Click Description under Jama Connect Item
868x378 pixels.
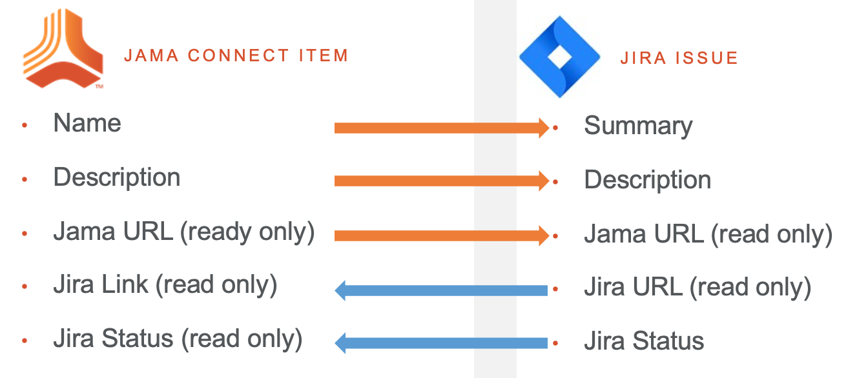117,177
